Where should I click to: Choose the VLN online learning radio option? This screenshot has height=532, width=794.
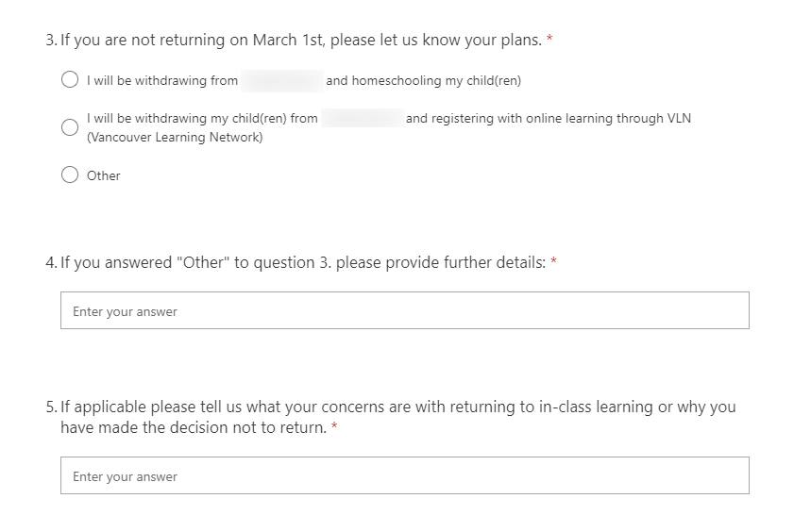69,127
